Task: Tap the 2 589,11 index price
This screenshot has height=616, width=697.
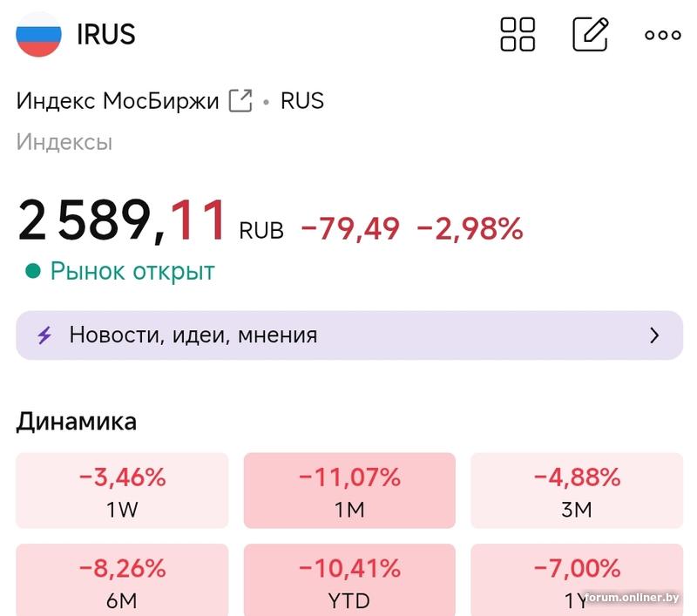Action: coord(123,221)
